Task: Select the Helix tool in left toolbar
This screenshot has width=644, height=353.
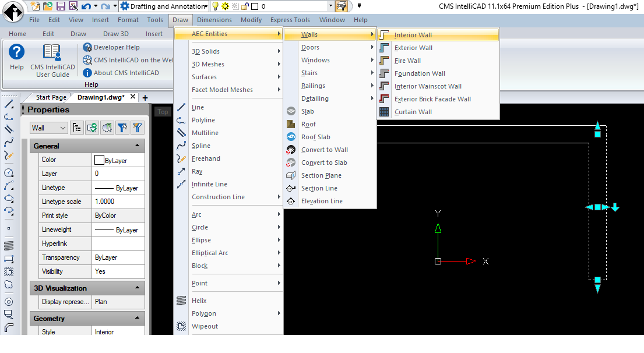Action: [9, 245]
